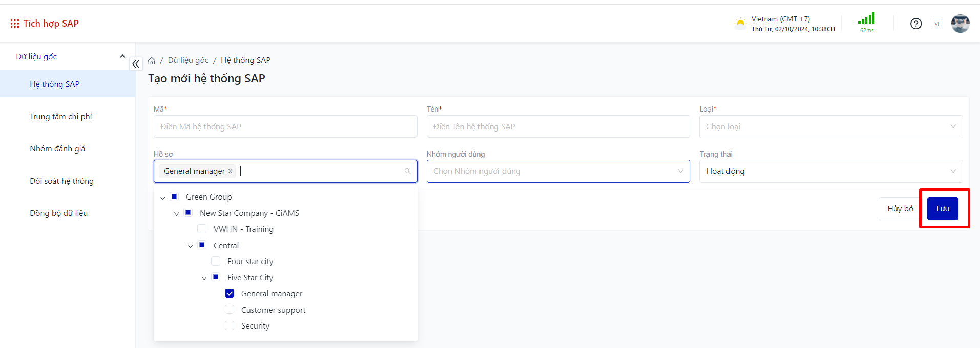Open Trung tâm chi phí menu item
Viewport: 980px width, 348px height.
(x=61, y=117)
